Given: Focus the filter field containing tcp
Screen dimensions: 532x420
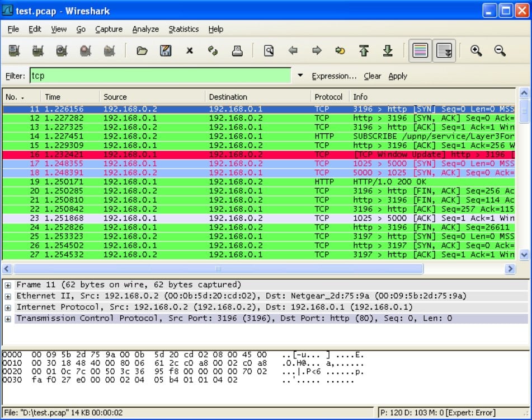Looking at the screenshot, I should 160,76.
